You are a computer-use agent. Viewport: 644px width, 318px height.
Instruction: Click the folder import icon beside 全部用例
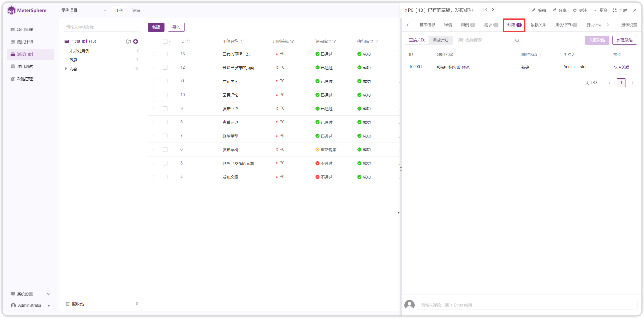point(129,41)
